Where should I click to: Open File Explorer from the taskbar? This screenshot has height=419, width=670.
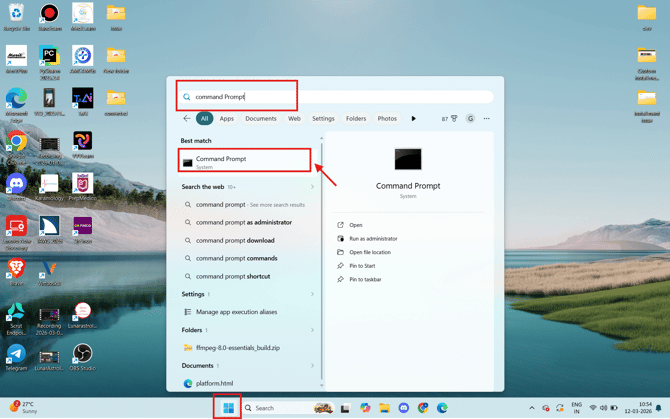[x=385, y=408]
